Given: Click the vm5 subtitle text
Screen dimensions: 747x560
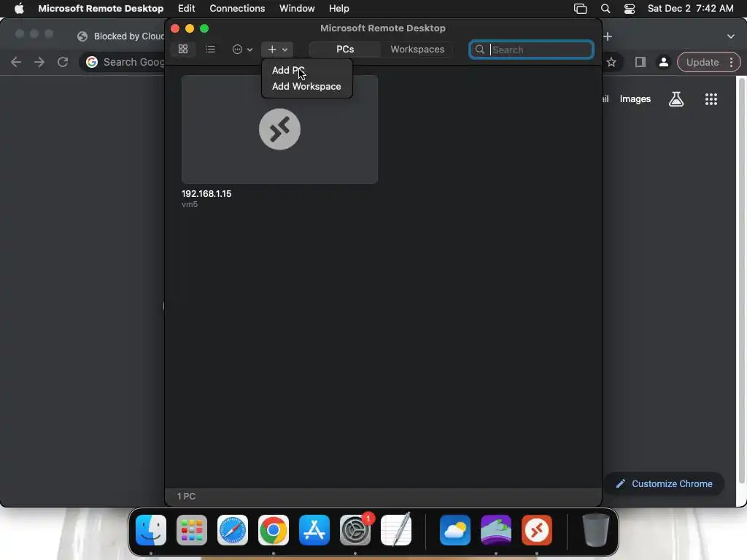Looking at the screenshot, I should pyautogui.click(x=190, y=204).
